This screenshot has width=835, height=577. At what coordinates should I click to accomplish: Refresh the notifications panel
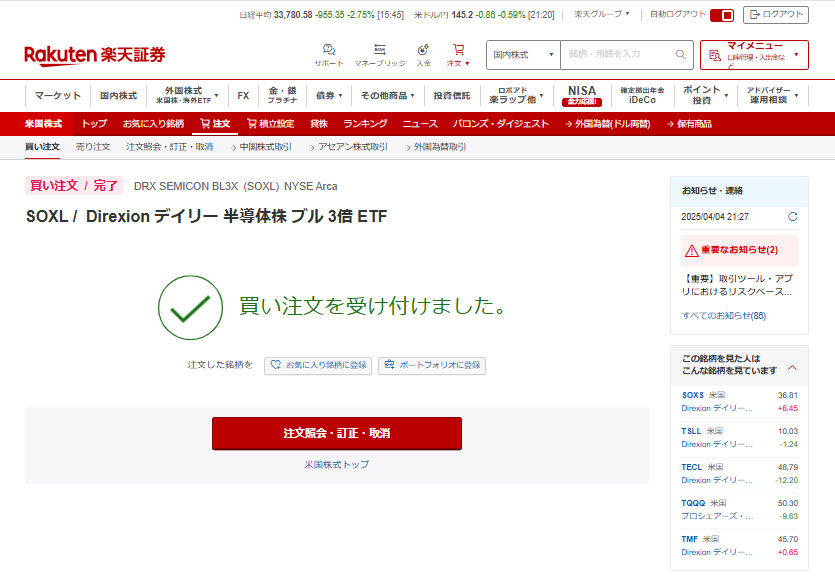point(793,216)
